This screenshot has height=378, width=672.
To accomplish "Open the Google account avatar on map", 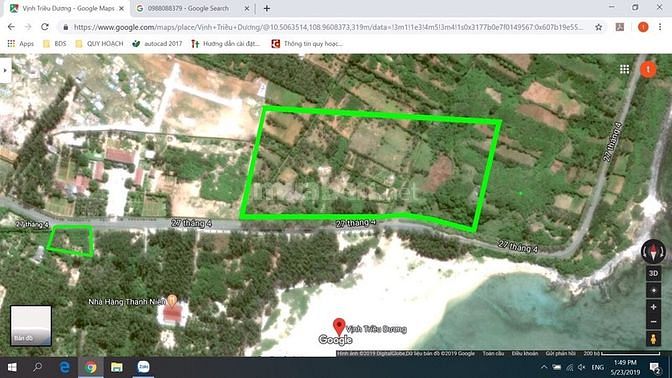I will pyautogui.click(x=648, y=69).
